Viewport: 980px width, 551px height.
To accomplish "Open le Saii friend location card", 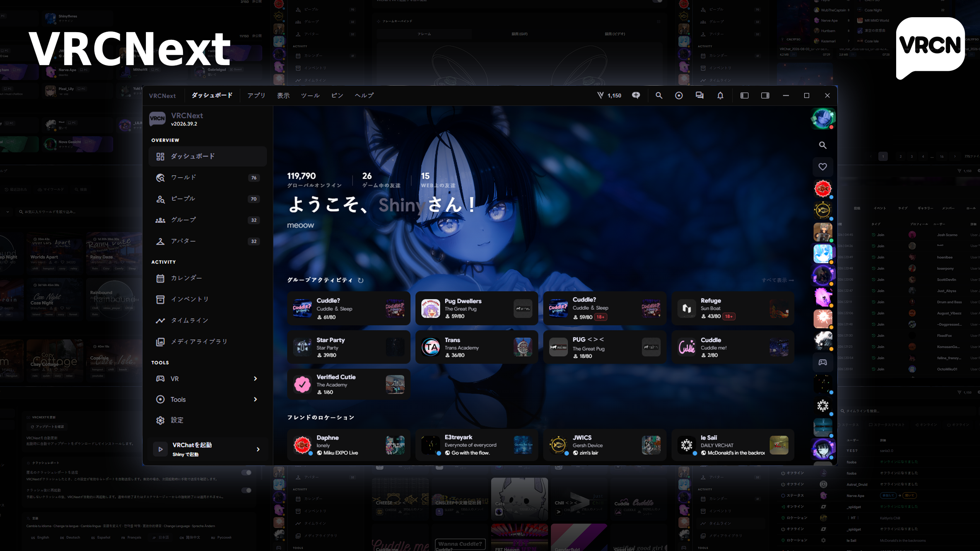I will (x=733, y=445).
